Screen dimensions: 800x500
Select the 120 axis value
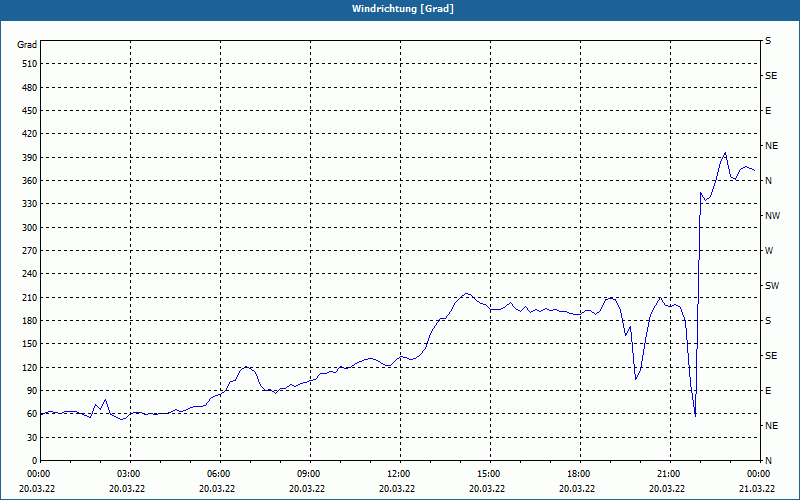[30, 367]
